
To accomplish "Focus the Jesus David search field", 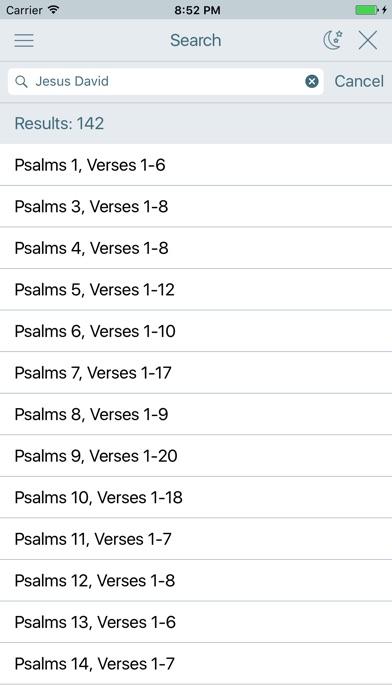I will (166, 81).
